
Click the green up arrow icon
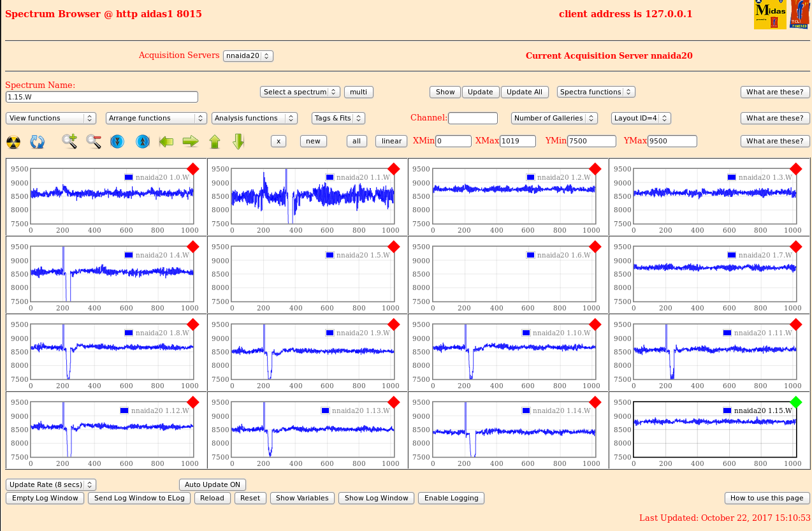pyautogui.click(x=215, y=142)
